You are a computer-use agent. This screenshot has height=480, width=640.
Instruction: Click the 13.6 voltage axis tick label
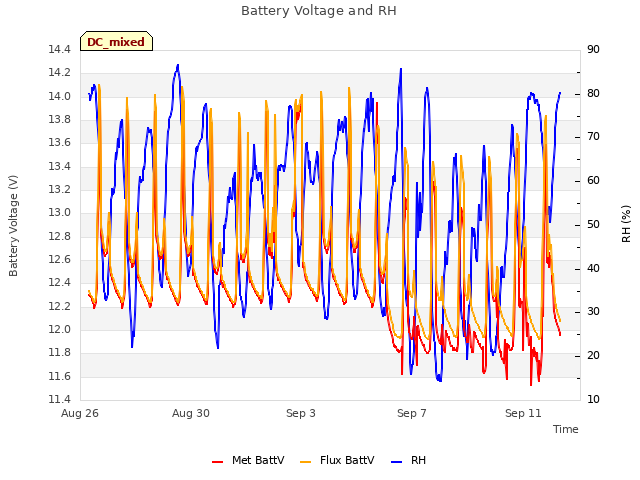(x=59, y=143)
